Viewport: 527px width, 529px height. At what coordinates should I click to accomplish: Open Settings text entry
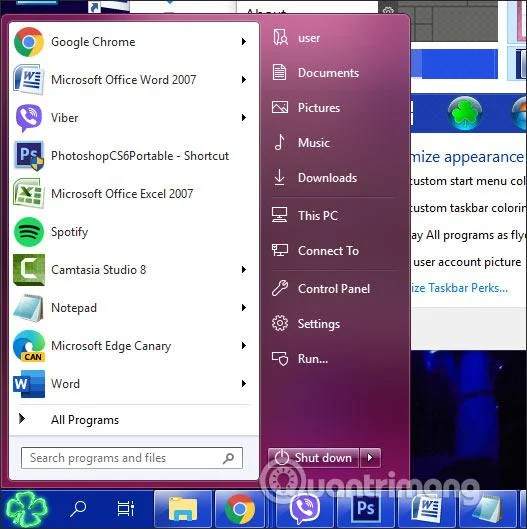click(318, 324)
